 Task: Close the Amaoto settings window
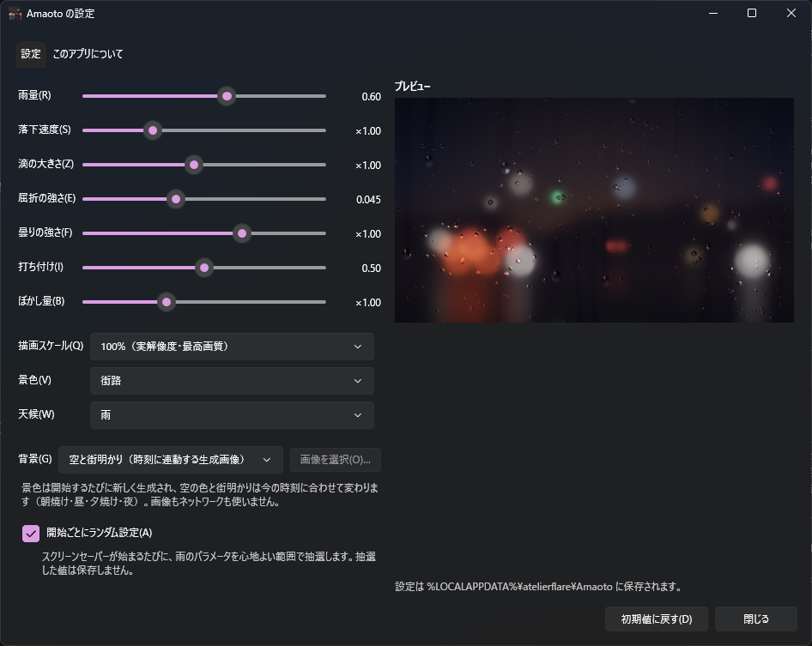click(791, 13)
